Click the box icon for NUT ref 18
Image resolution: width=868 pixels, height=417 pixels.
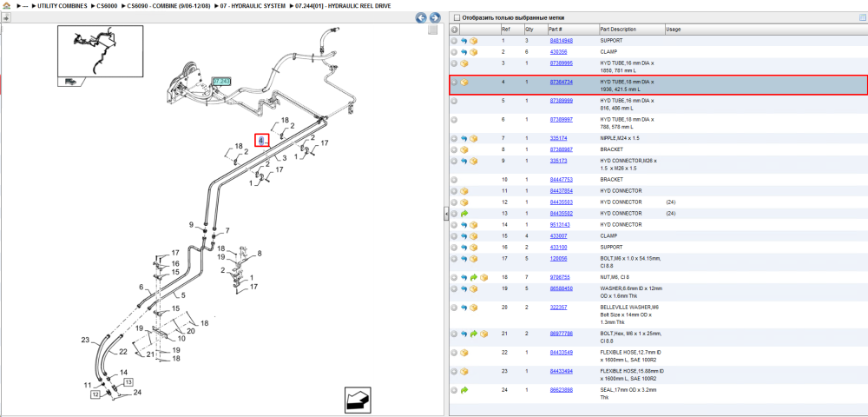click(483, 277)
